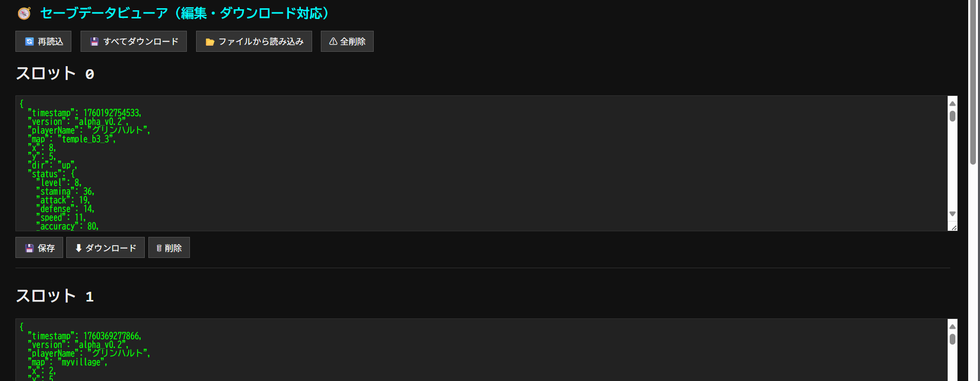Click inside the slot 0 JSON text area
This screenshot has height=381, width=980.
tap(462, 163)
